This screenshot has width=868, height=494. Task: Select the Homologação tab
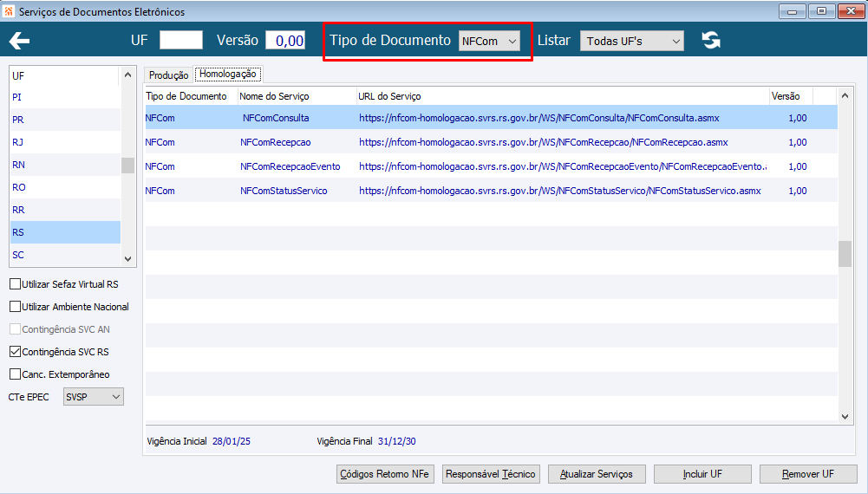point(228,74)
